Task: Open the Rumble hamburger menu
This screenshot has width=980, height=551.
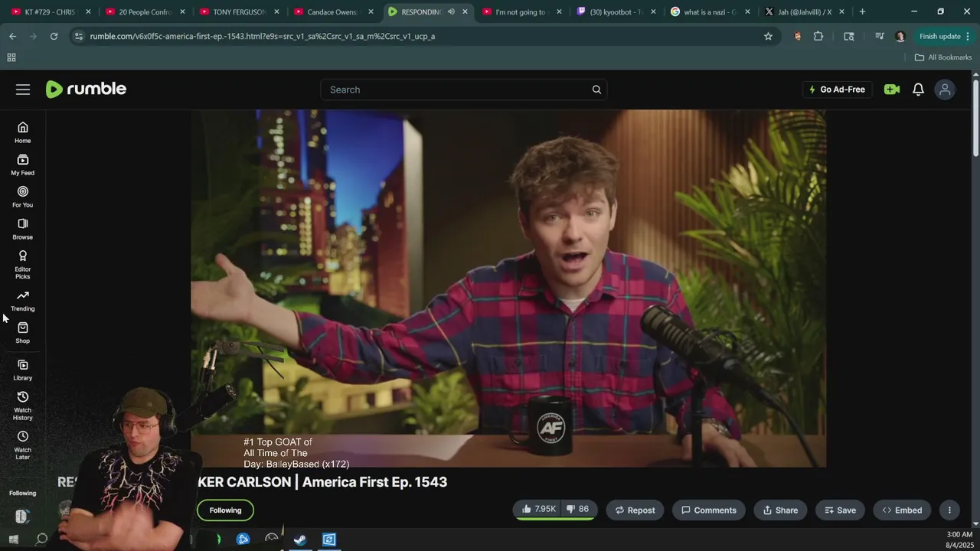Action: (x=23, y=90)
